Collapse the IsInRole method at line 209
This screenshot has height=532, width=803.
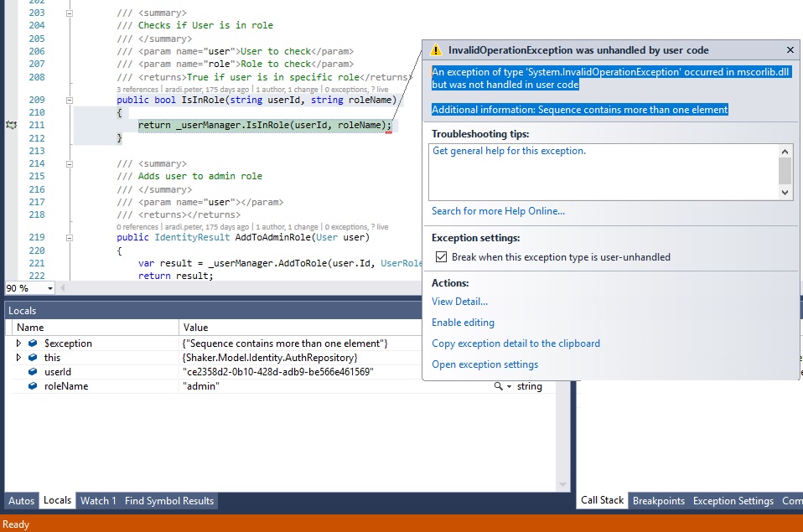[69, 101]
